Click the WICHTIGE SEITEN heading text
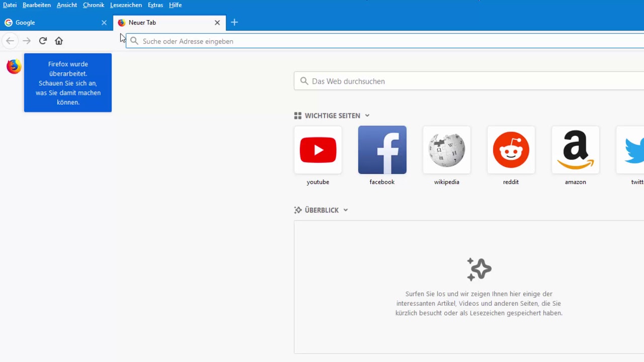The height and width of the screenshot is (362, 644). point(333,116)
